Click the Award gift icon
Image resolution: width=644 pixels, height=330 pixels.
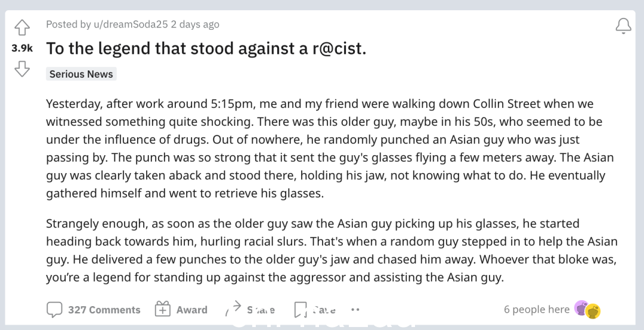(x=162, y=309)
